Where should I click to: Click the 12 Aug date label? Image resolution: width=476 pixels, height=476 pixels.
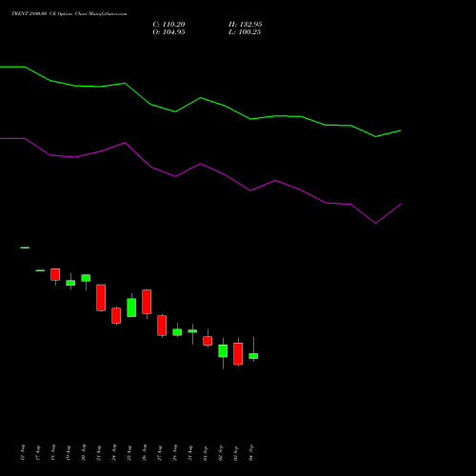click(22, 452)
